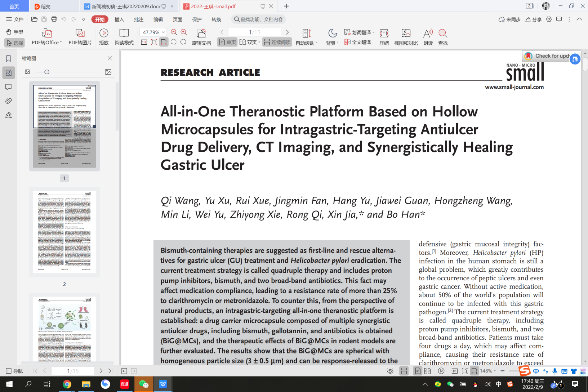Open the Background (背景) dropdown

click(x=333, y=37)
